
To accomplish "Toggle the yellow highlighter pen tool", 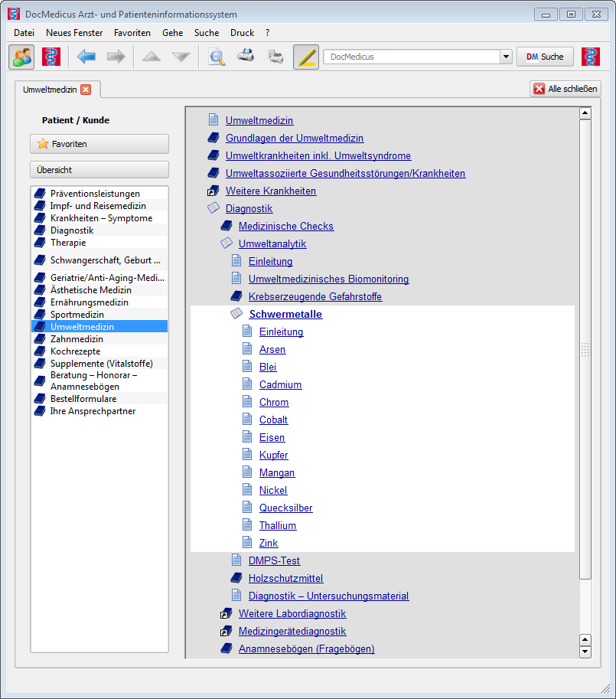I will click(306, 57).
